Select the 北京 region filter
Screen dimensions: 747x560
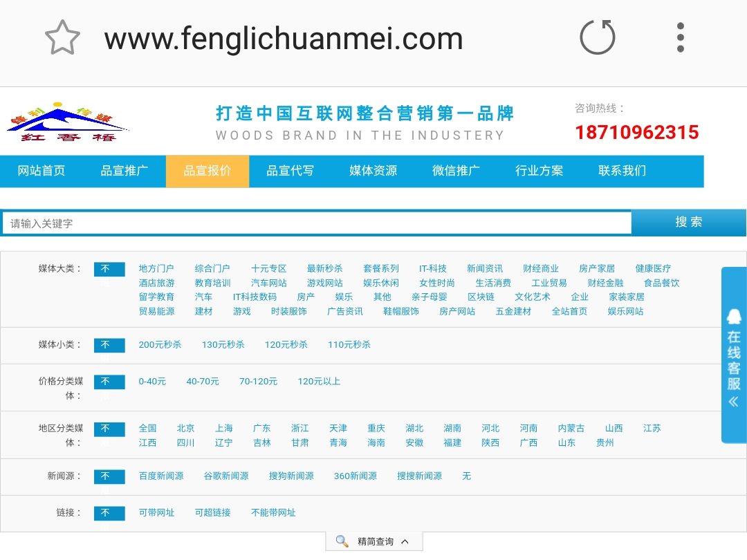185,428
